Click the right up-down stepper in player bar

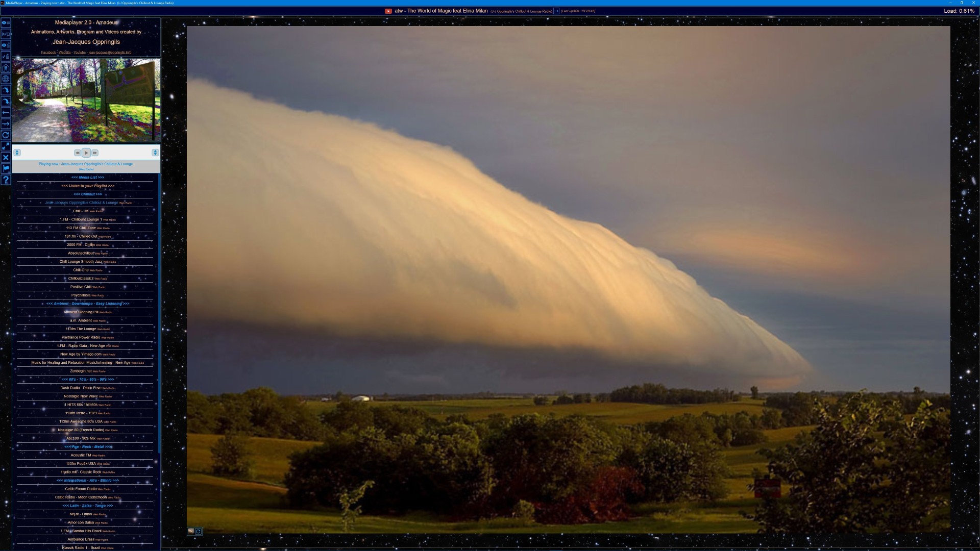point(155,153)
